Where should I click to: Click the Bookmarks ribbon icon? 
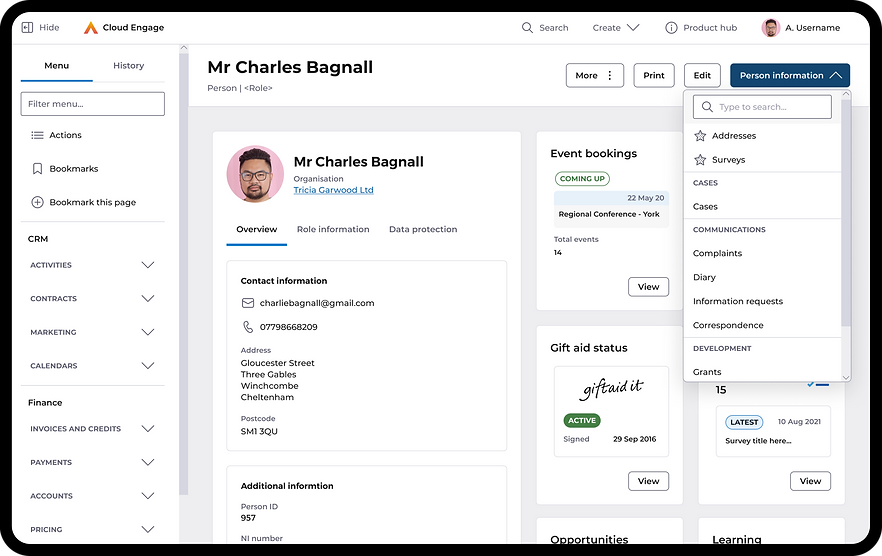point(37,169)
